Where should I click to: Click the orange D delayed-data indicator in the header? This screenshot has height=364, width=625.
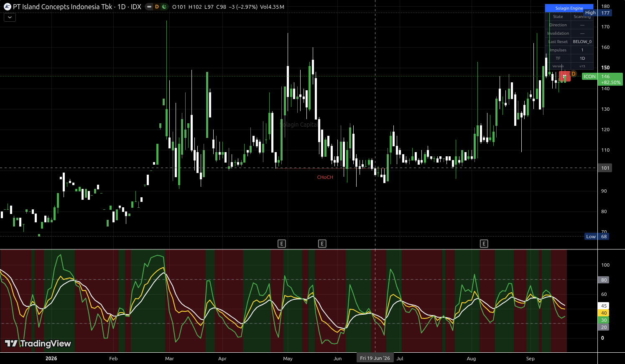157,7
